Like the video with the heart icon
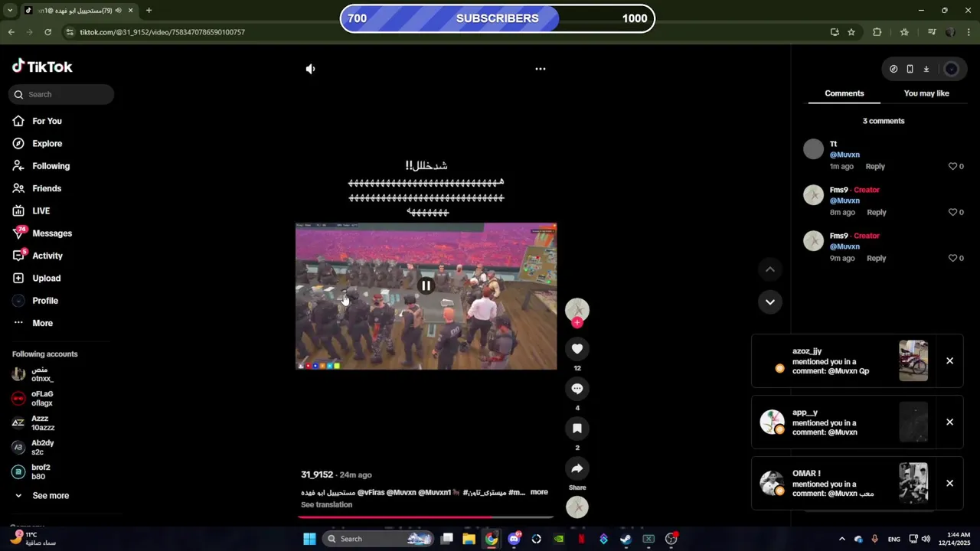The height and width of the screenshot is (551, 980). coord(577,349)
